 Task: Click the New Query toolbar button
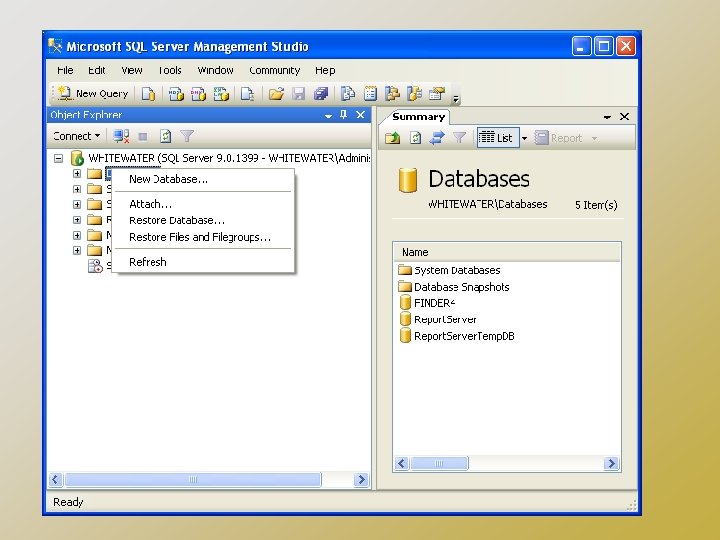[x=93, y=94]
